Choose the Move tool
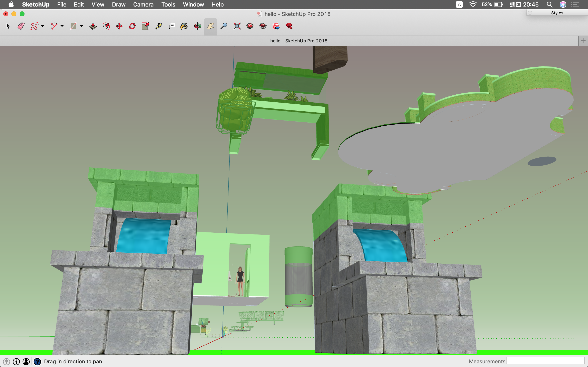588x367 pixels. [119, 26]
